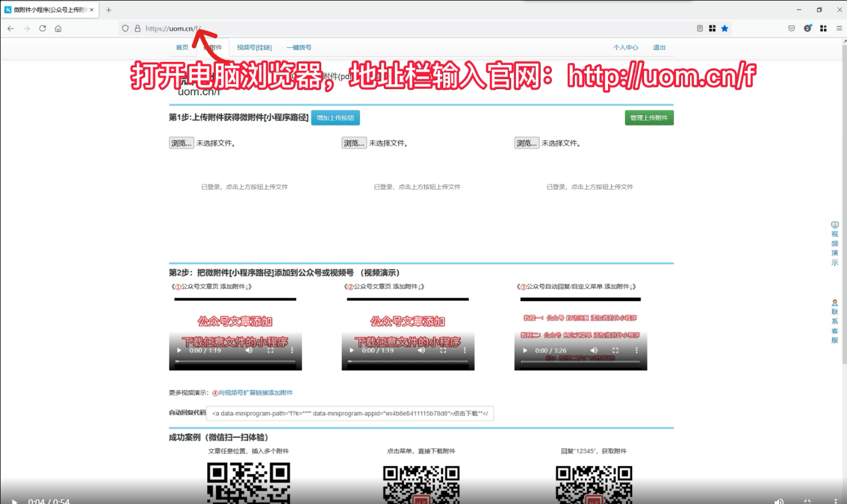Close the 微附件小程序 browser tab
The image size is (847, 504).
point(91,10)
